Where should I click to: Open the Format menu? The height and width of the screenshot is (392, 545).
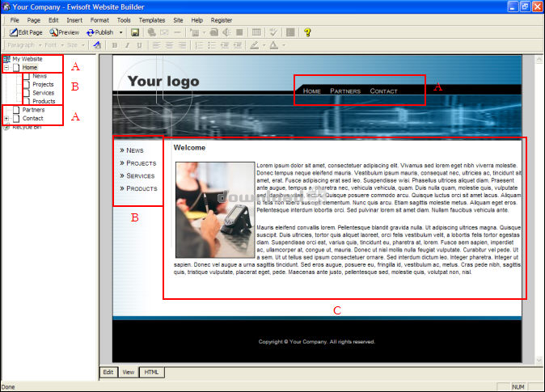[x=99, y=20]
